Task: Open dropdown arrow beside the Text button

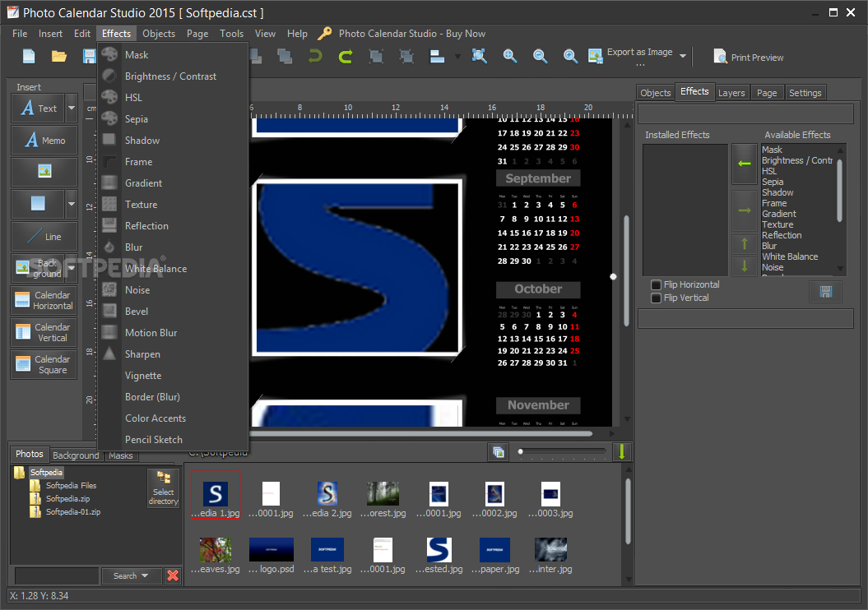Action: (72, 108)
